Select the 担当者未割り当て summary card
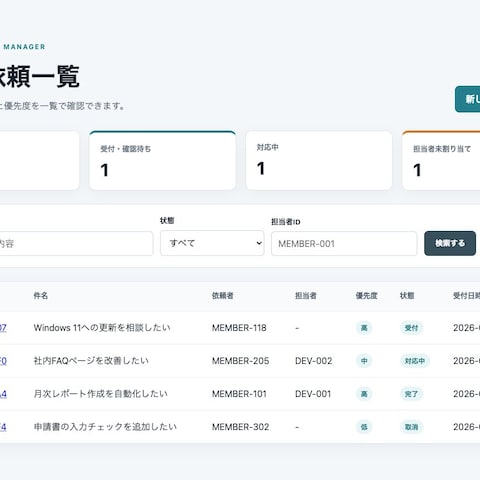The height and width of the screenshot is (480, 480). coord(441,161)
